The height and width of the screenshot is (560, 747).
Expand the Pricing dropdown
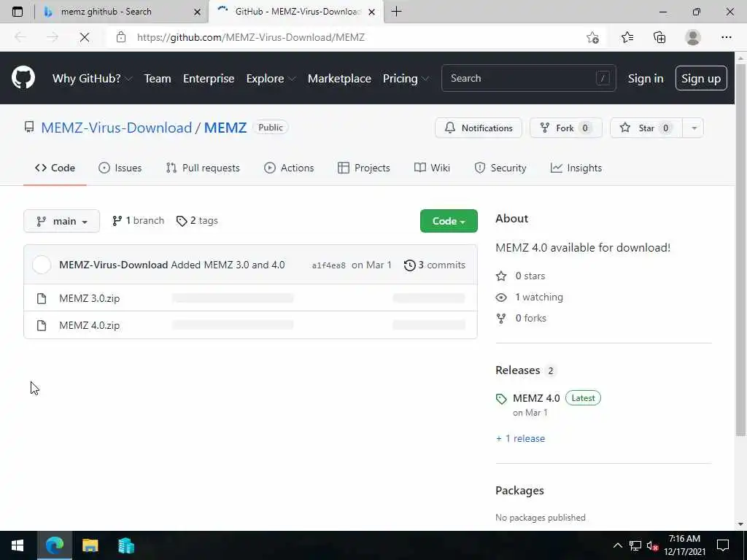tap(406, 78)
